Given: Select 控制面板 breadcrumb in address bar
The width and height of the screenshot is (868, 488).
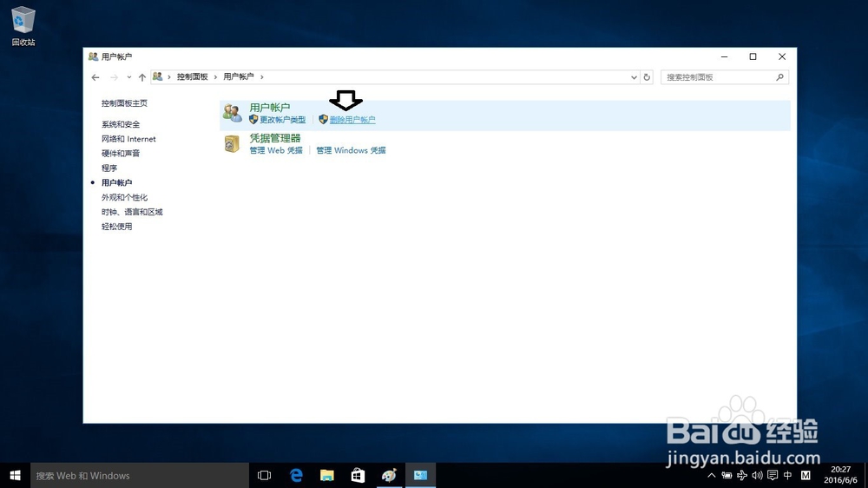Looking at the screenshot, I should click(x=192, y=77).
